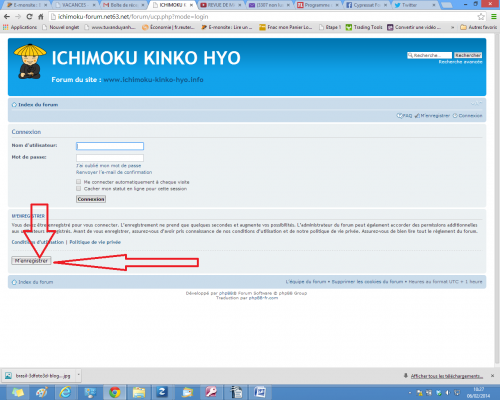Click the samurai forum logo

coord(30,62)
